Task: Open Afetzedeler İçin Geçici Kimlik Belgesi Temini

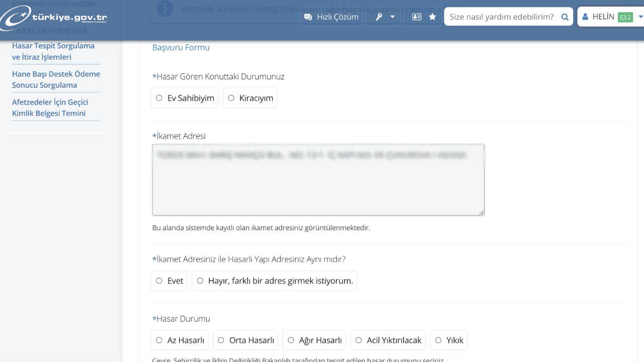Action: tap(50, 107)
